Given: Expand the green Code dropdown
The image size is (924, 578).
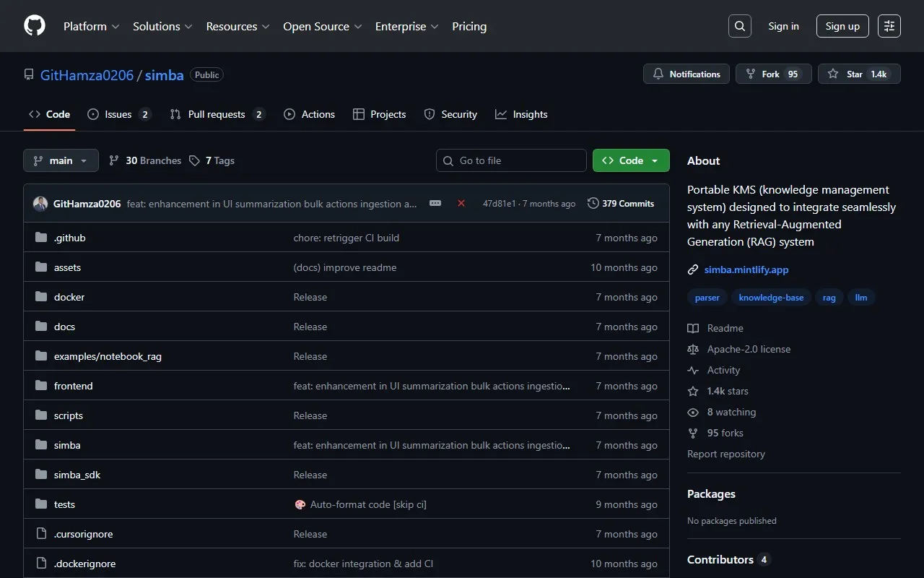Looking at the screenshot, I should pos(631,160).
